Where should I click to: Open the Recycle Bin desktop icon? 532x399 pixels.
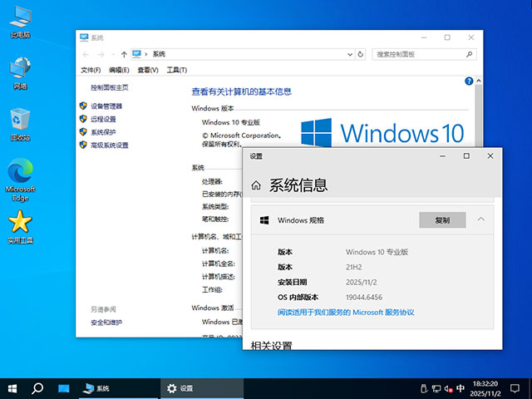click(20, 124)
